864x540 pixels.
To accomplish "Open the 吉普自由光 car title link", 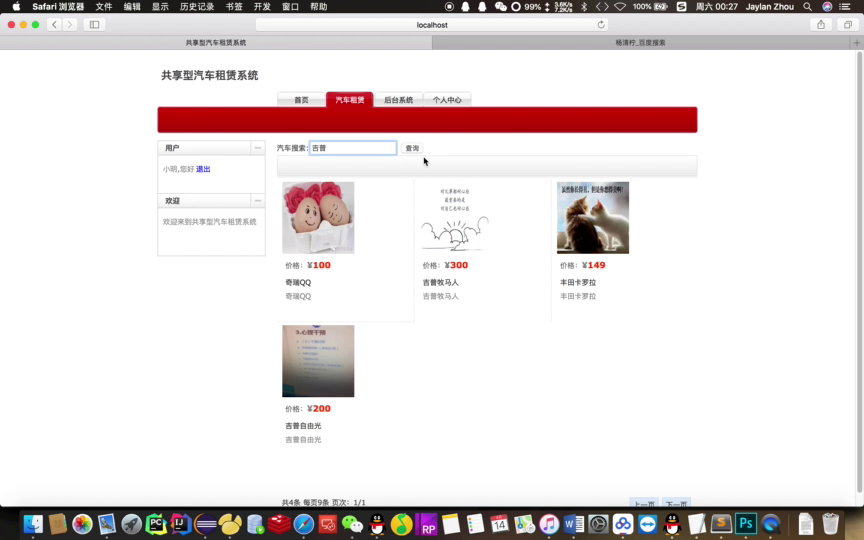I will click(303, 425).
